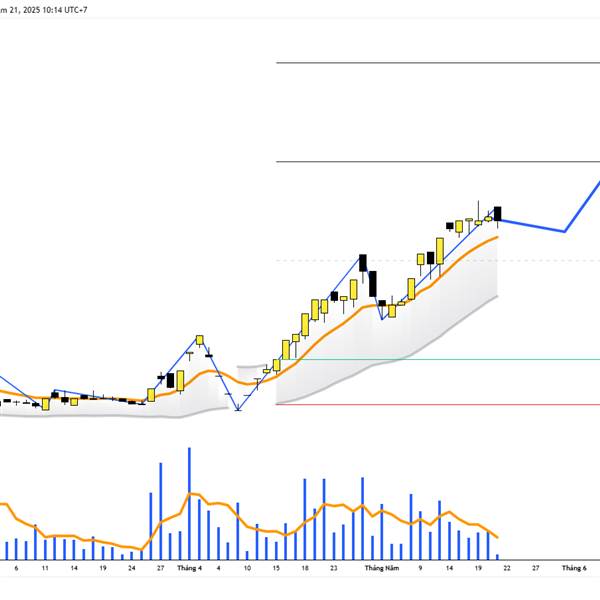The image size is (600, 600).
Task: Click the latest black candlestick
Action: click(497, 214)
